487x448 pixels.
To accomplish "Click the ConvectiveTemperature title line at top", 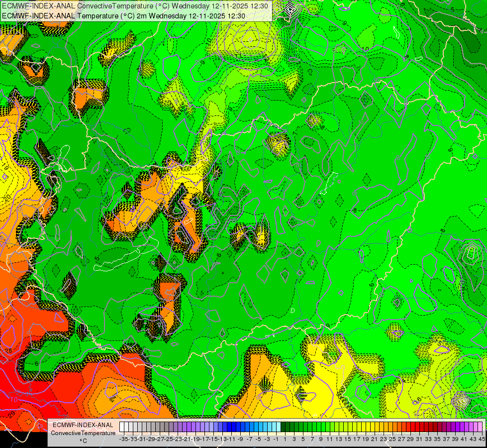I will pyautogui.click(x=136, y=5).
